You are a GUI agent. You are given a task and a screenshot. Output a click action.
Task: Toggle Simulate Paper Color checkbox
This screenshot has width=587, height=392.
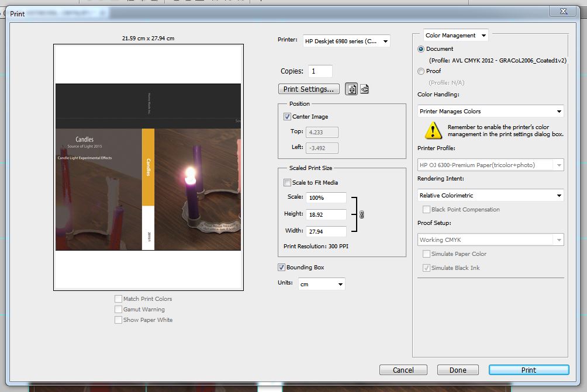click(426, 254)
